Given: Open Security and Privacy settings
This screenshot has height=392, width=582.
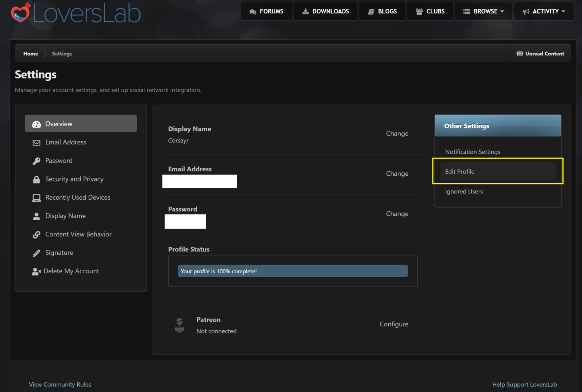Looking at the screenshot, I should tap(81, 179).
